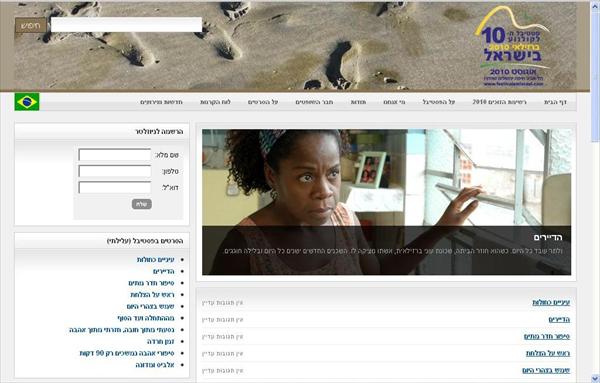Image resolution: width=600 pixels, height=383 pixels.
Task: Click the שלח submit button in the newsletter form
Action: [142, 204]
